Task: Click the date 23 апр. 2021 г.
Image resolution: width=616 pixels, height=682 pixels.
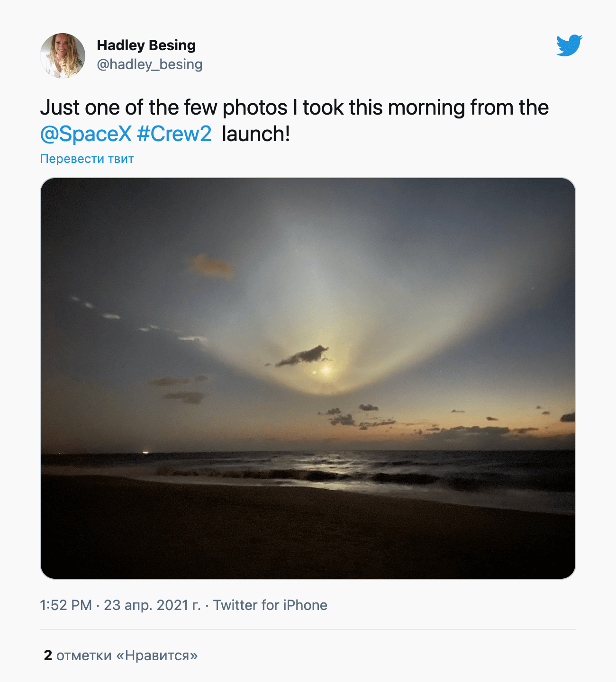Action: tap(152, 605)
